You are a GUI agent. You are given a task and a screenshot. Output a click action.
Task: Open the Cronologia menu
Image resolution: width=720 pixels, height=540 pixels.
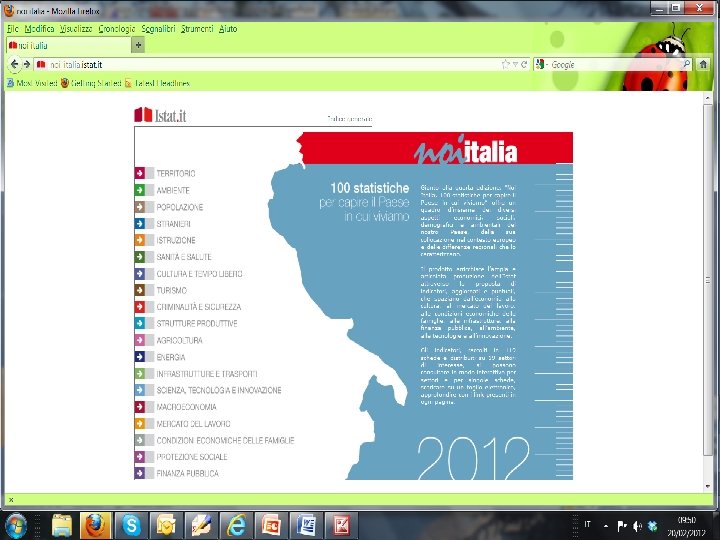(x=117, y=28)
